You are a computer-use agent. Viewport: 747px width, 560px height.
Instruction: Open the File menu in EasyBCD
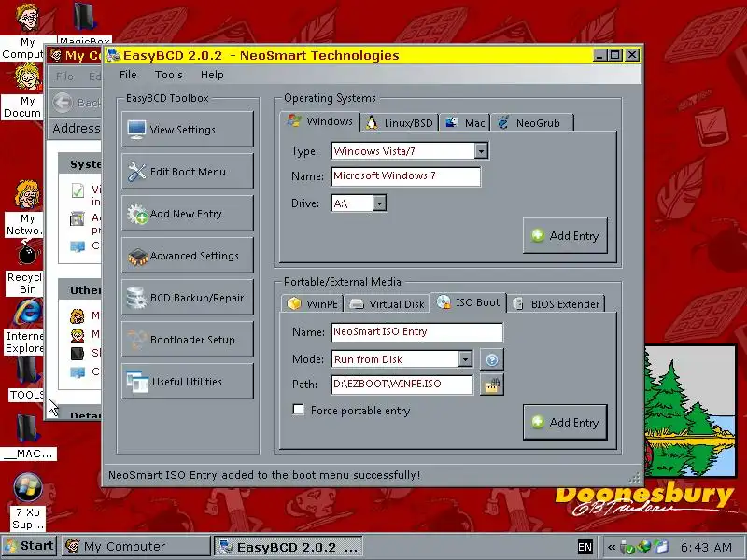(x=128, y=75)
